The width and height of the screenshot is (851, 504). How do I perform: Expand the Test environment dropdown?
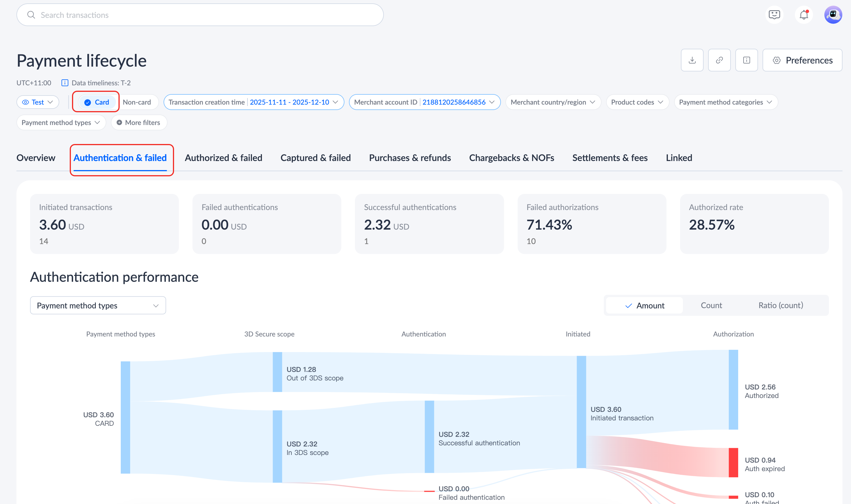pos(38,102)
